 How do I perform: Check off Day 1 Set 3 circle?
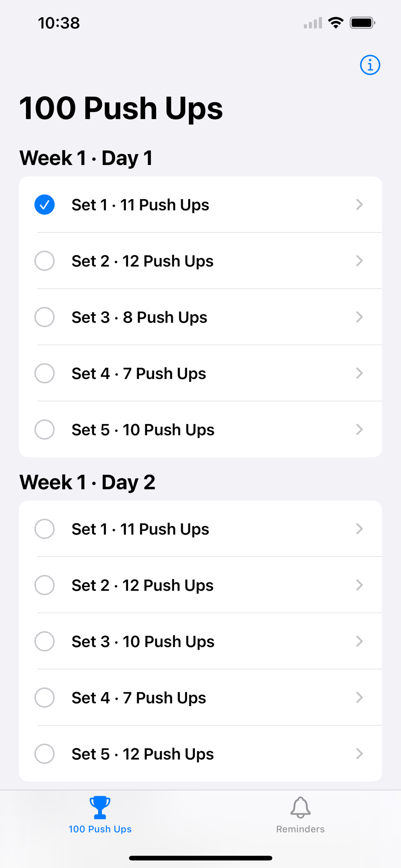pos(44,317)
